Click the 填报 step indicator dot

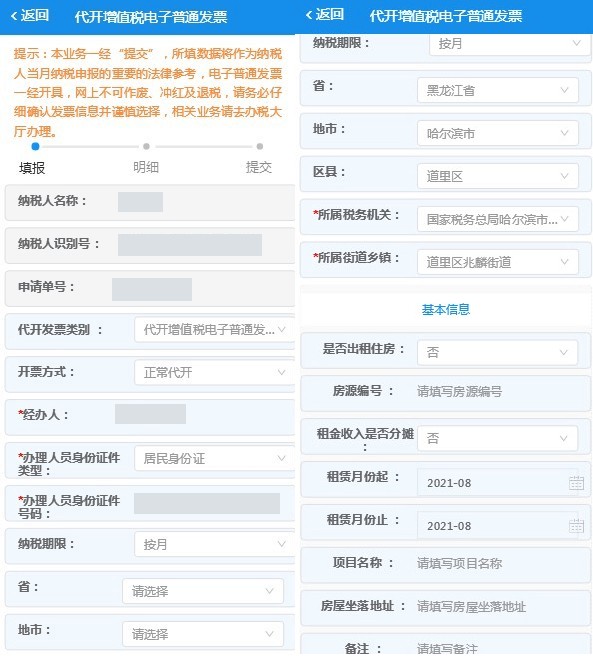36,146
